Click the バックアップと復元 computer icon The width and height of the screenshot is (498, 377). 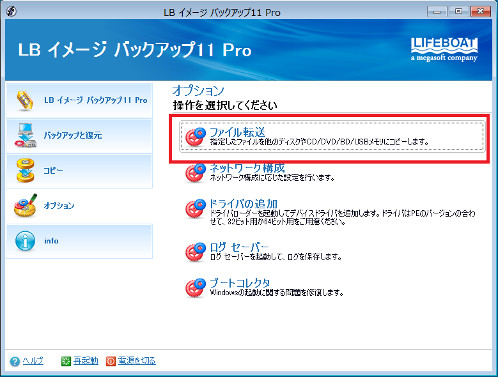point(26,135)
